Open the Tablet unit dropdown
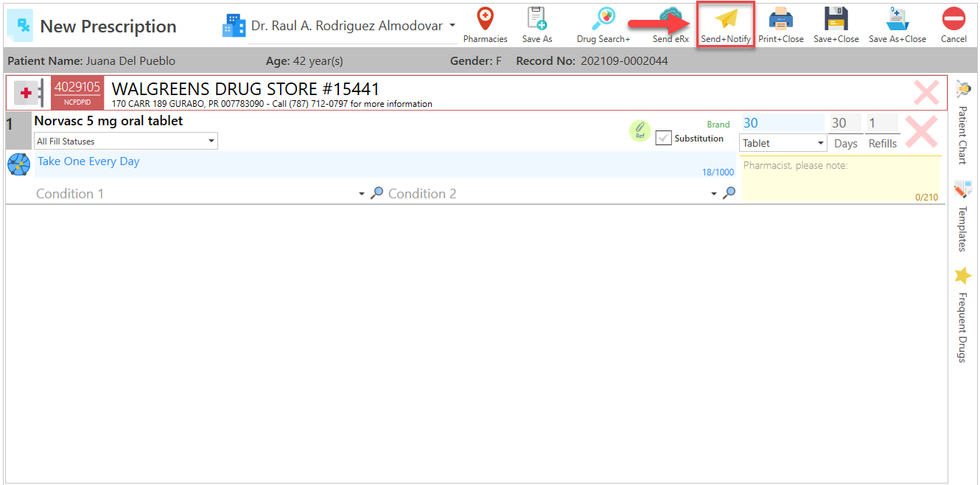This screenshot has width=980, height=485. pos(783,143)
